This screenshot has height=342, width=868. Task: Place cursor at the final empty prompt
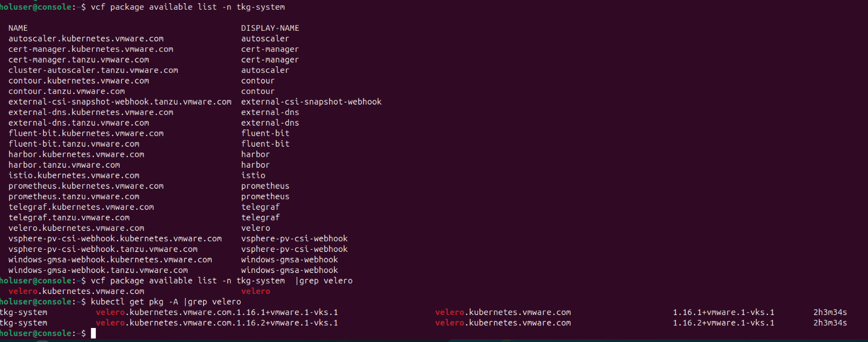[93, 334]
